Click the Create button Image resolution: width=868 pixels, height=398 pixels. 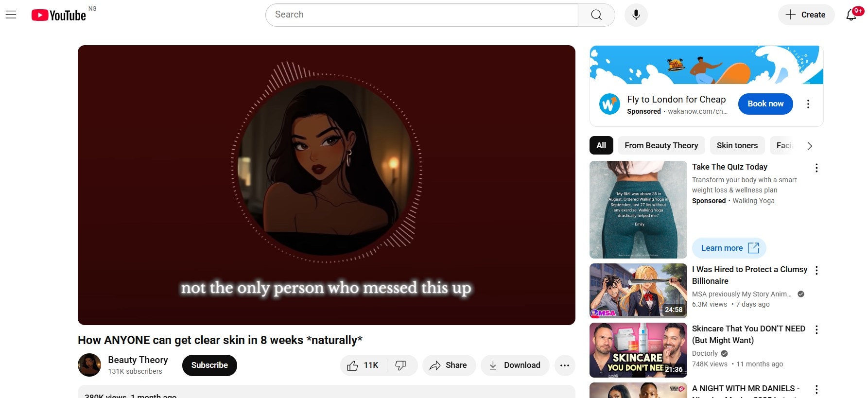(x=806, y=15)
